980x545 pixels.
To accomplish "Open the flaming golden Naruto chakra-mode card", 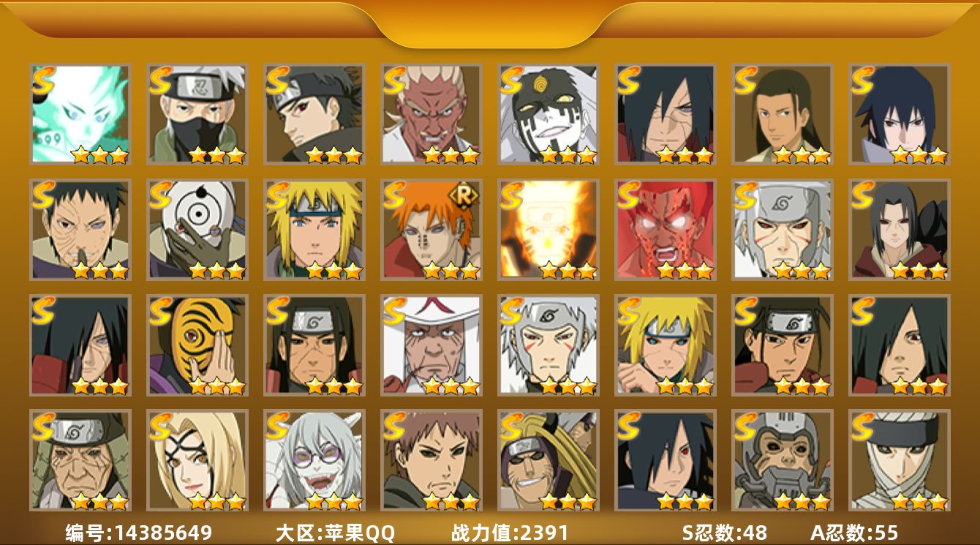I will click(x=549, y=229).
